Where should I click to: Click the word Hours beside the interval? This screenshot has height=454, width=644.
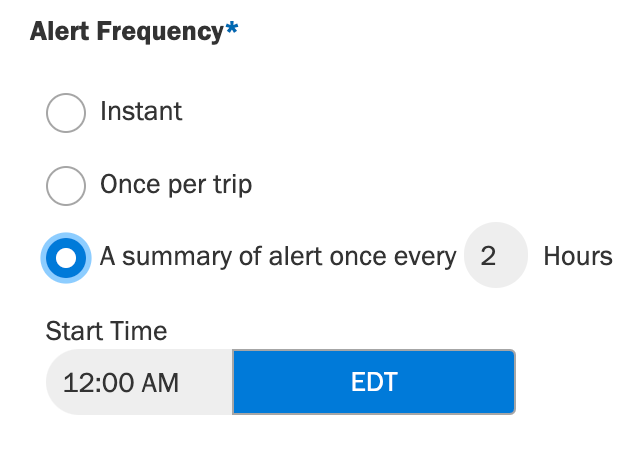[x=578, y=256]
